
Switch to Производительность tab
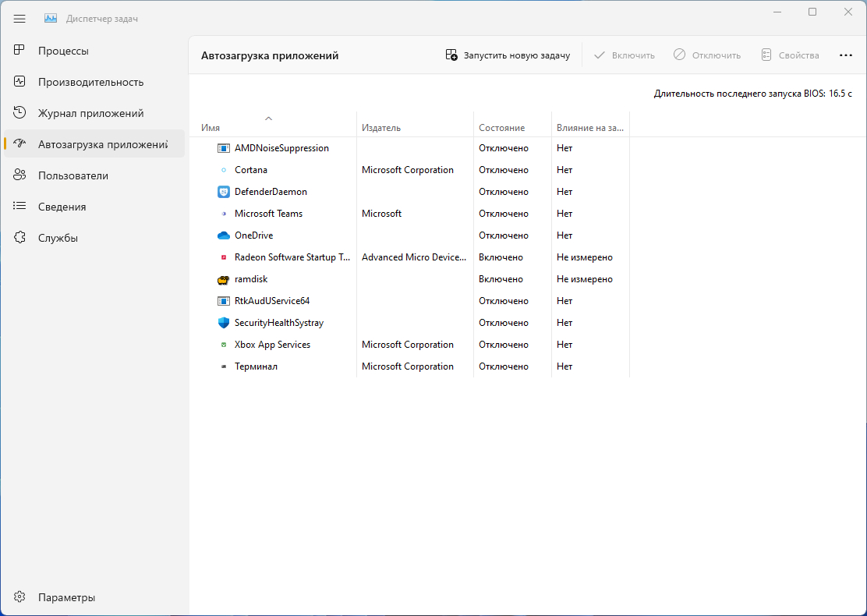click(x=94, y=82)
